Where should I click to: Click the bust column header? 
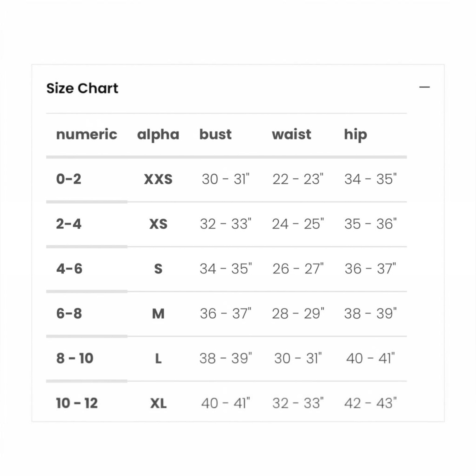tap(215, 134)
